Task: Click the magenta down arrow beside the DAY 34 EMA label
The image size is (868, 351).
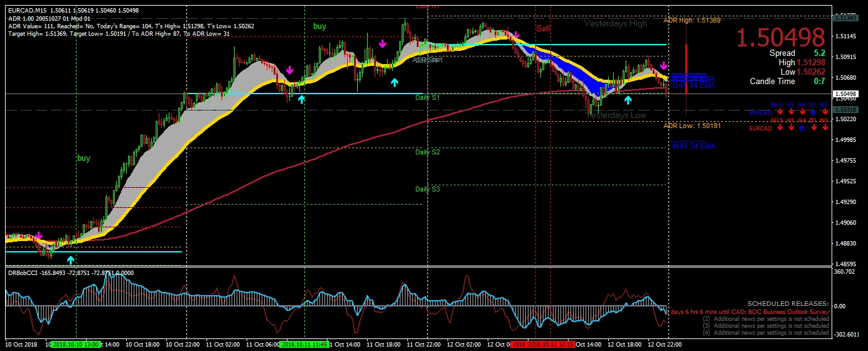Action: coord(663,66)
